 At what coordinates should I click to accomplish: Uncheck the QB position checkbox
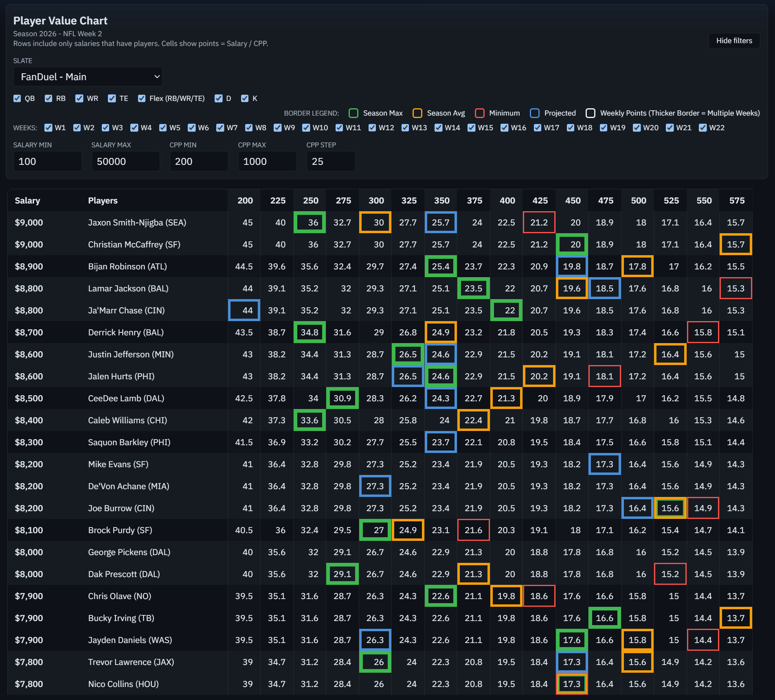(x=17, y=98)
